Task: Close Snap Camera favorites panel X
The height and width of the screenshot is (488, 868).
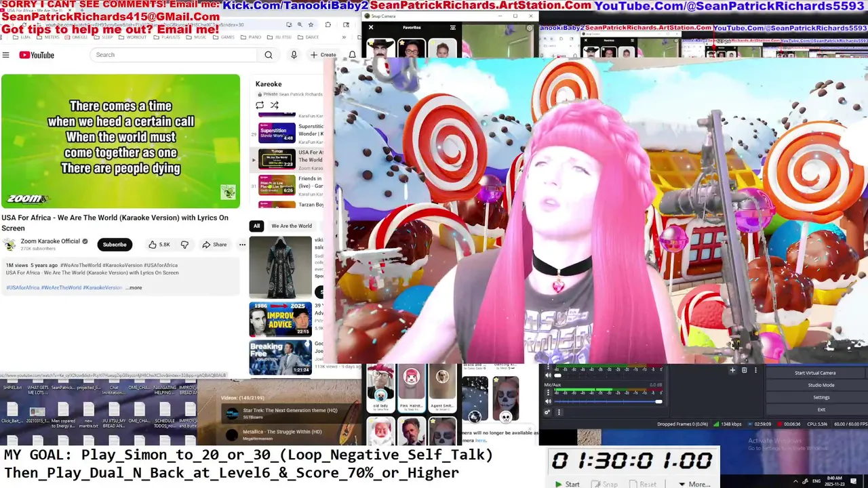Action: point(371,28)
